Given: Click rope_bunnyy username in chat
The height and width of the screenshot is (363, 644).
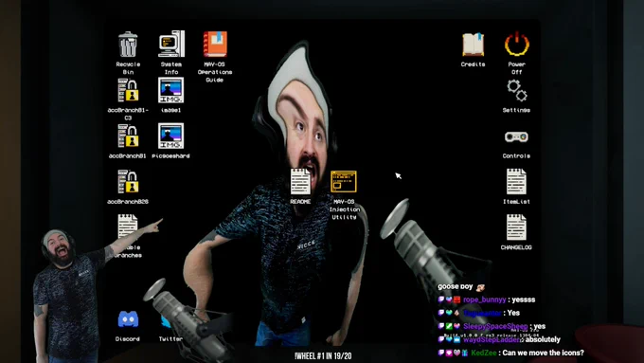Looking at the screenshot, I should pyautogui.click(x=484, y=299).
